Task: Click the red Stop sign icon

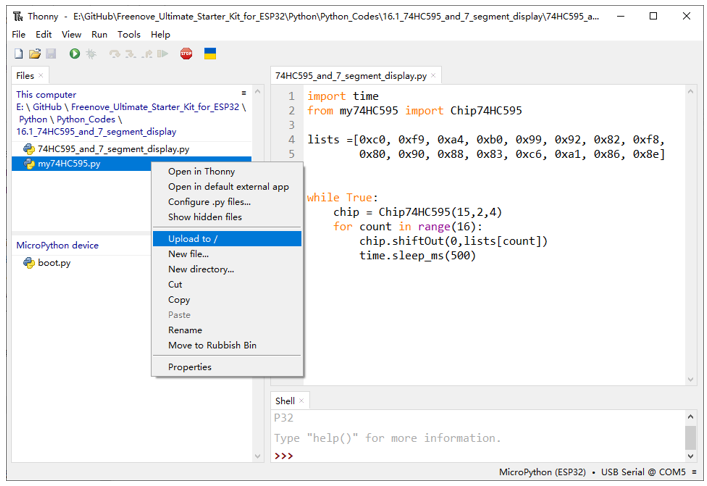Action: point(186,54)
